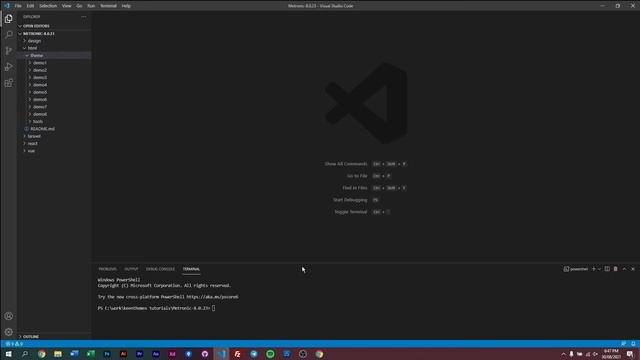Viewport: 640px width, 360px height.
Task: Expand the design folder
Action: tap(54, 41)
